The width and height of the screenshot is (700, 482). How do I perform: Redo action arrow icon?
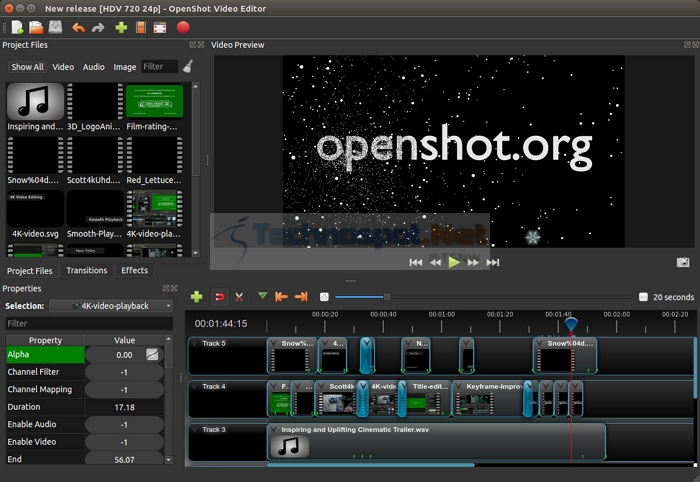pos(98,28)
